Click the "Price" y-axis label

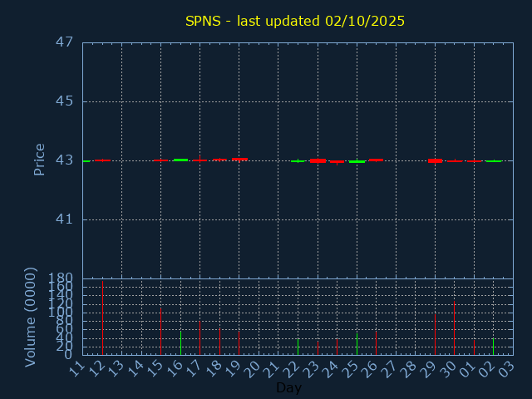(x=39, y=159)
